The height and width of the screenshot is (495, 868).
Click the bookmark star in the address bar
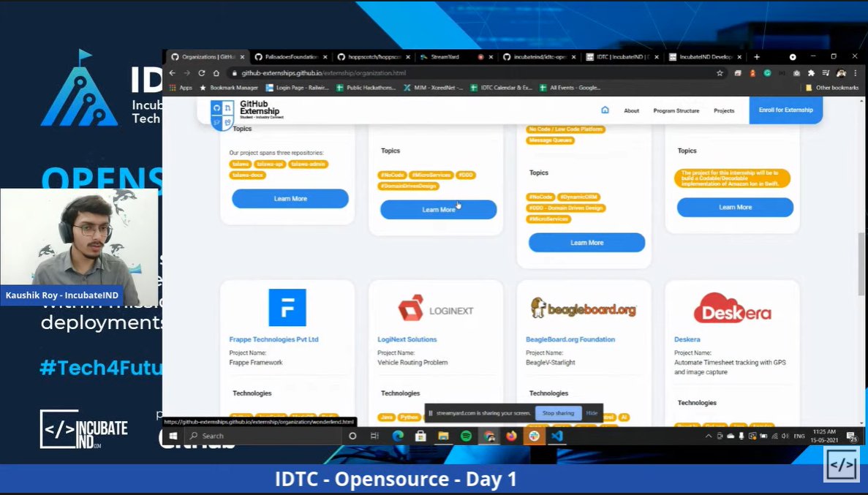tap(721, 74)
